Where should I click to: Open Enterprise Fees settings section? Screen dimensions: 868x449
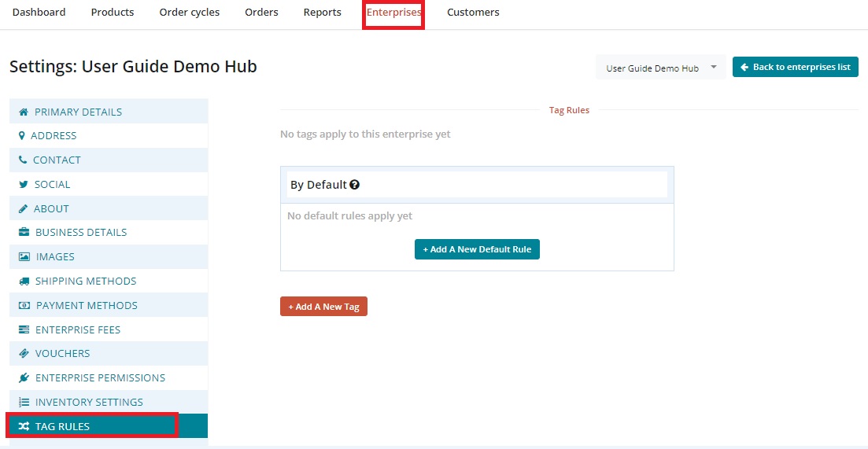78,329
